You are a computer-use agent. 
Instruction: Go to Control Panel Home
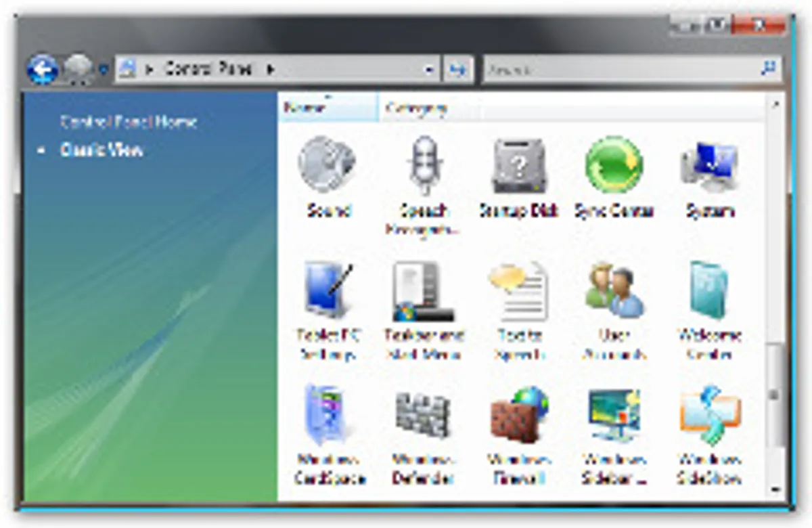pos(129,122)
